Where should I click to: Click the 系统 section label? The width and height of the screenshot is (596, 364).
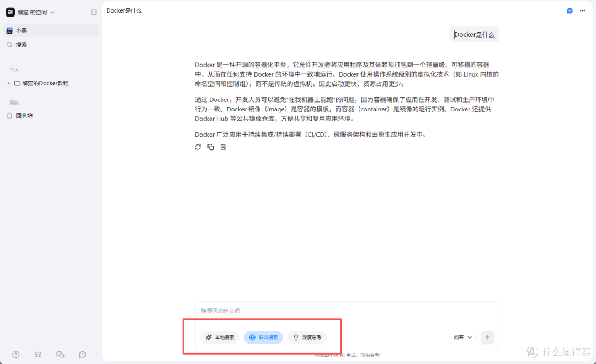[14, 103]
